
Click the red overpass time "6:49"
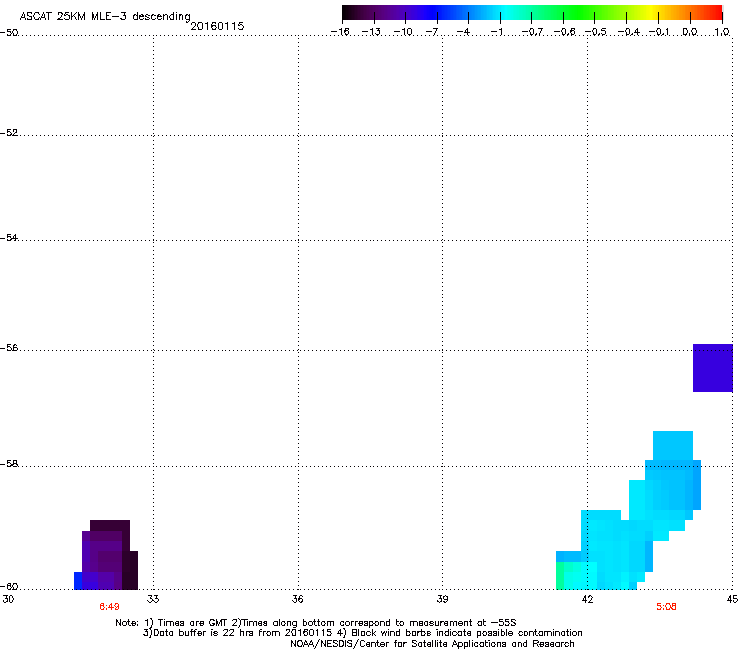(109, 607)
